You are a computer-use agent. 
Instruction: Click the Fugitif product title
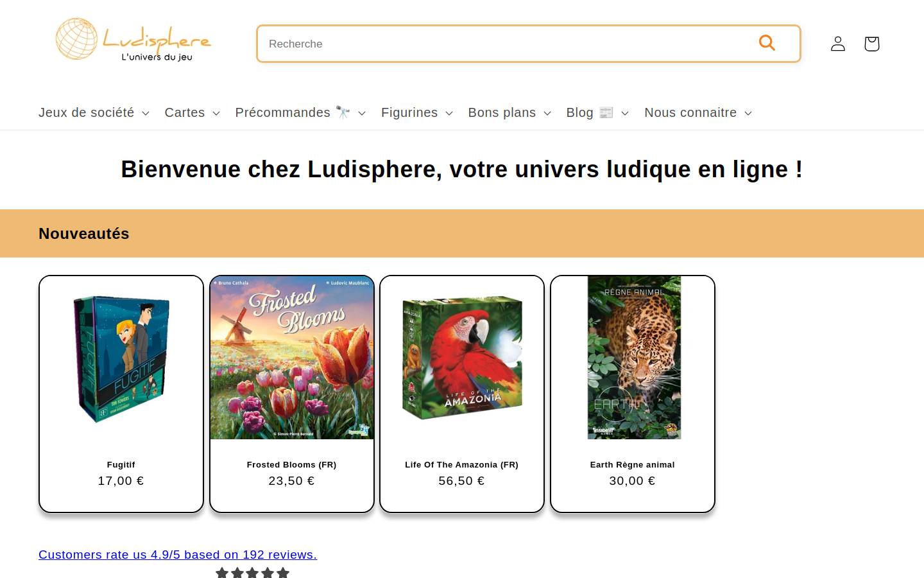[121, 464]
